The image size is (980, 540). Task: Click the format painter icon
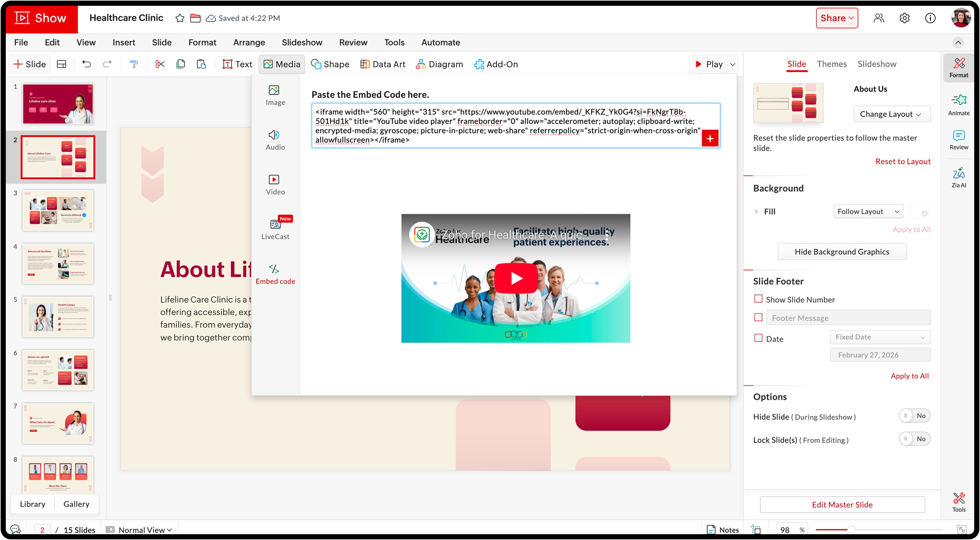(x=134, y=64)
